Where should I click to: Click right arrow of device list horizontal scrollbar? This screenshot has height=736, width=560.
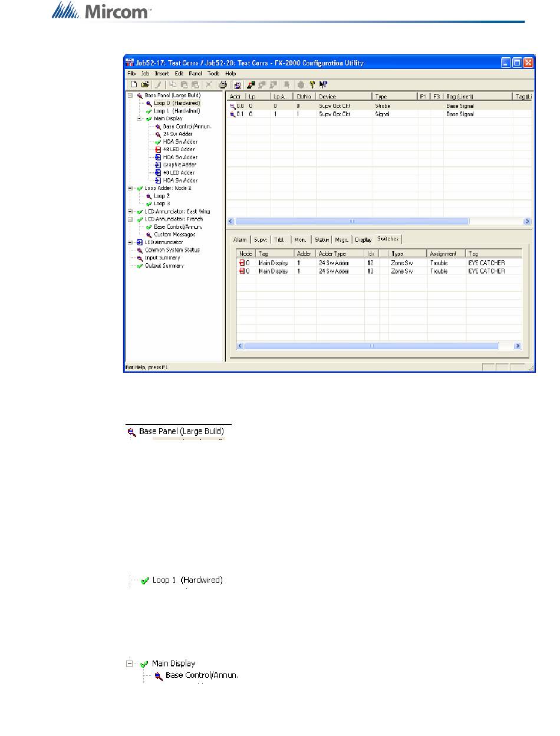527,222
